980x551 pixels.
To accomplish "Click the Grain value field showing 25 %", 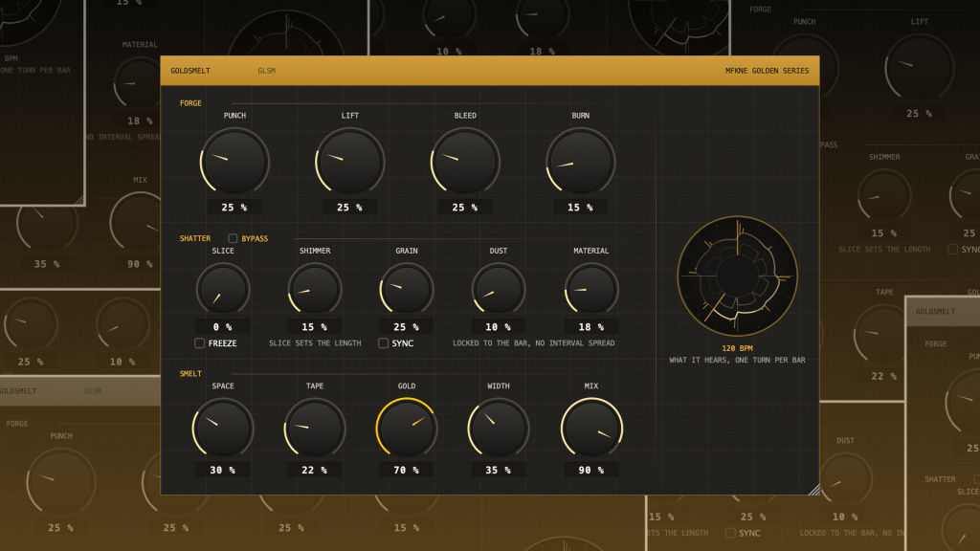I will (407, 327).
